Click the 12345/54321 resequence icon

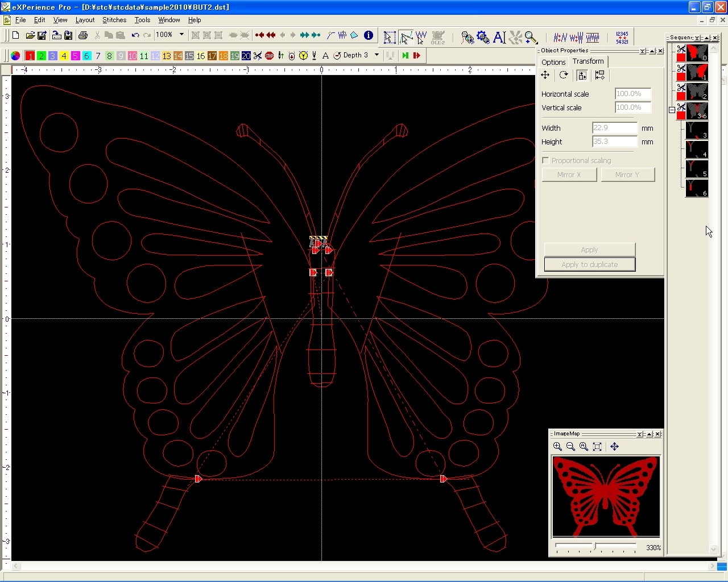622,38
